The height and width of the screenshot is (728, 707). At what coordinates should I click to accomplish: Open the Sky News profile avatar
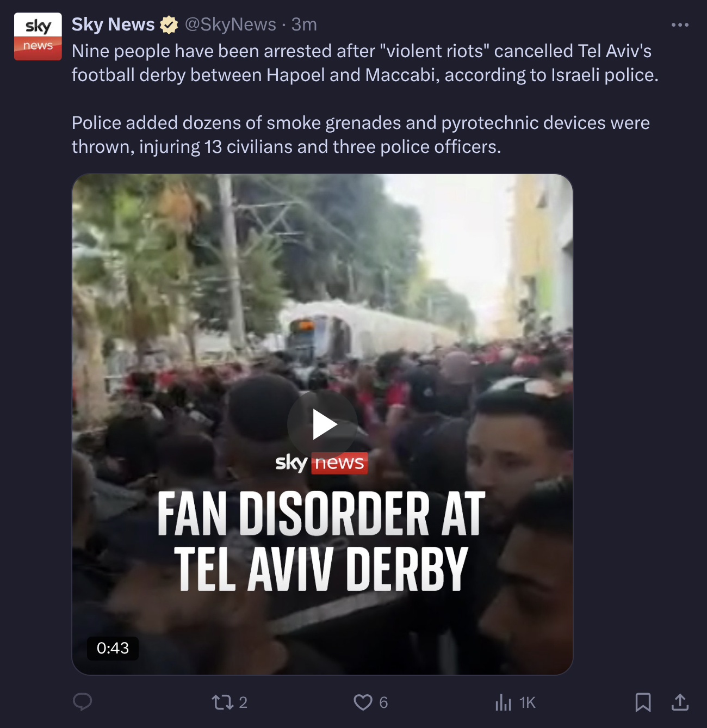tap(38, 36)
